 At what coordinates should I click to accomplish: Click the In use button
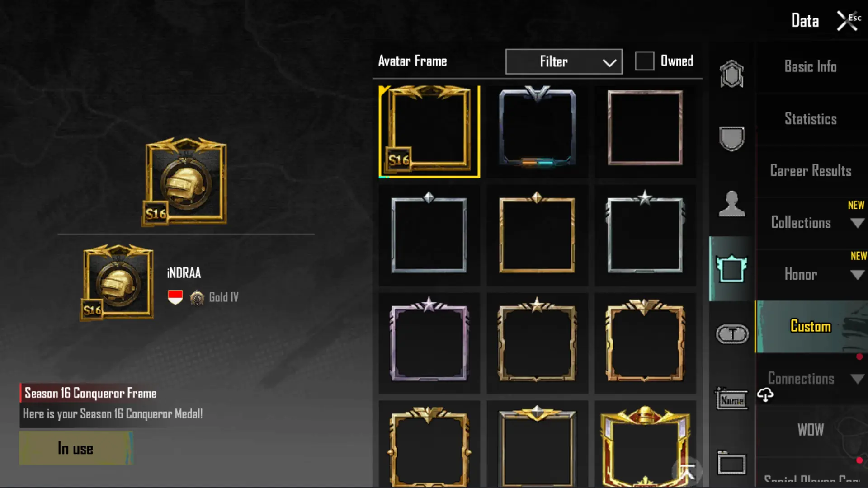click(76, 448)
